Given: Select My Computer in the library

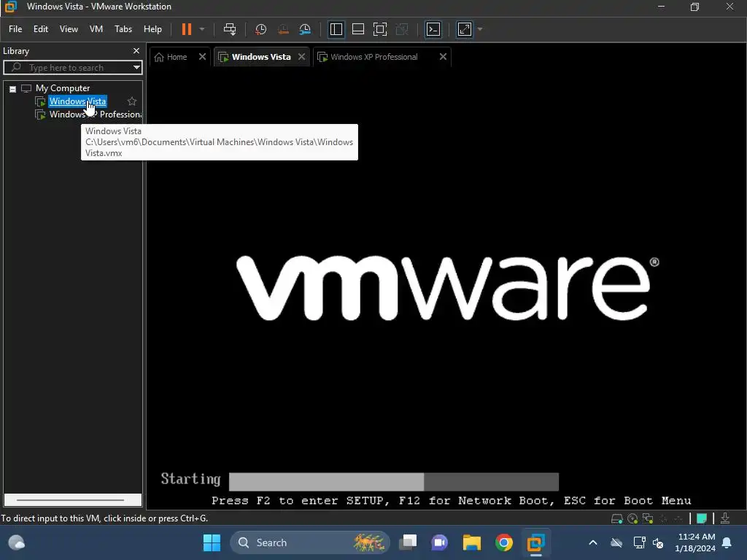Looking at the screenshot, I should [x=63, y=88].
